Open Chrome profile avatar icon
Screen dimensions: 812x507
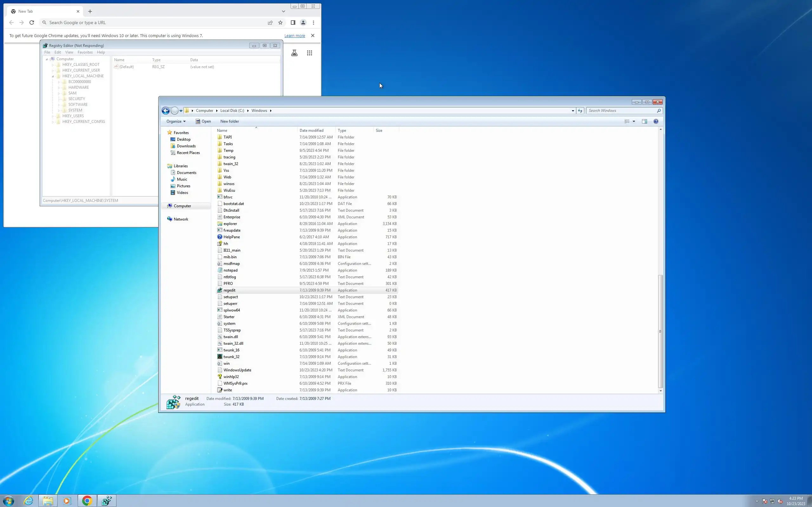click(303, 22)
